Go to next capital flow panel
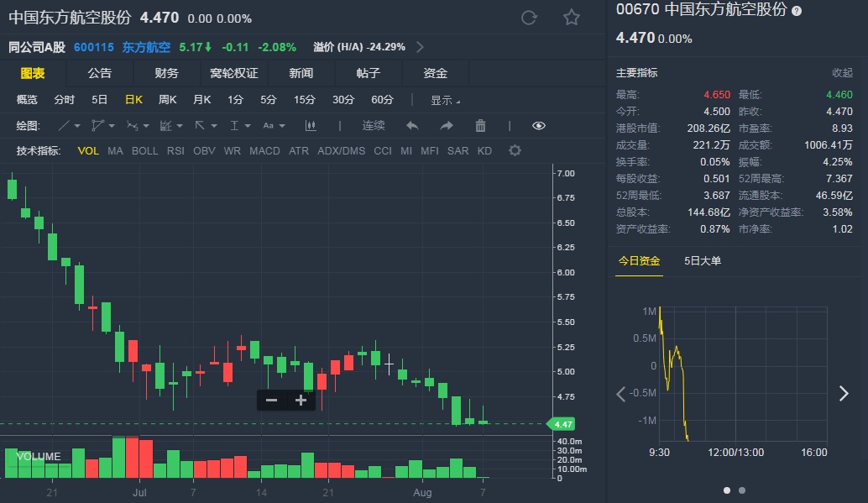 point(844,393)
